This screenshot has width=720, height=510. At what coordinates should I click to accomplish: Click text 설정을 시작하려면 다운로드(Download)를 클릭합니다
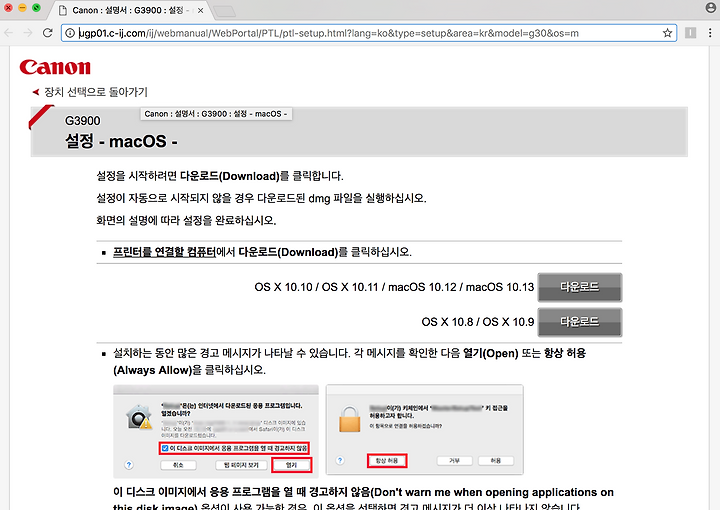point(220,176)
